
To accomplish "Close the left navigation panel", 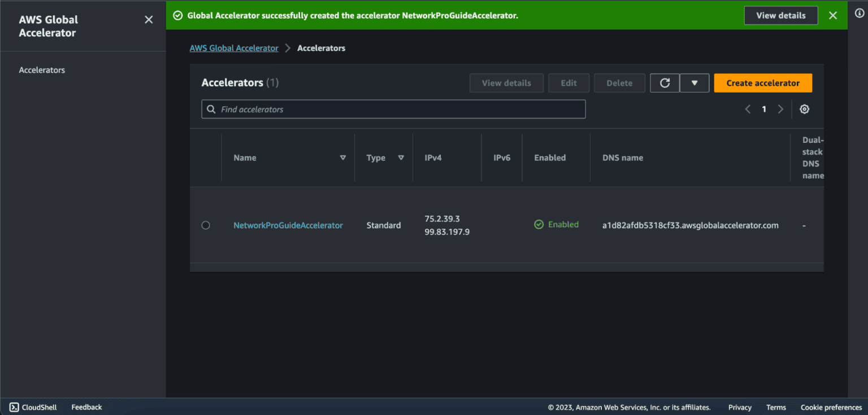I will [149, 19].
